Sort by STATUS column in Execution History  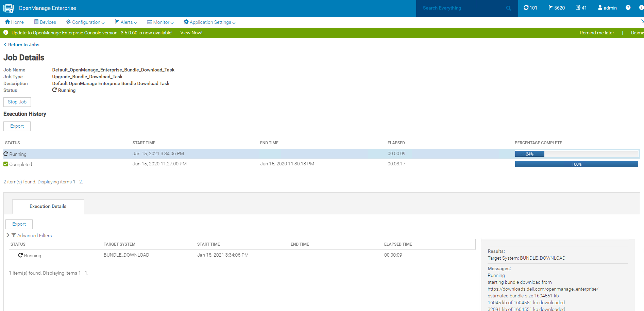coord(13,143)
